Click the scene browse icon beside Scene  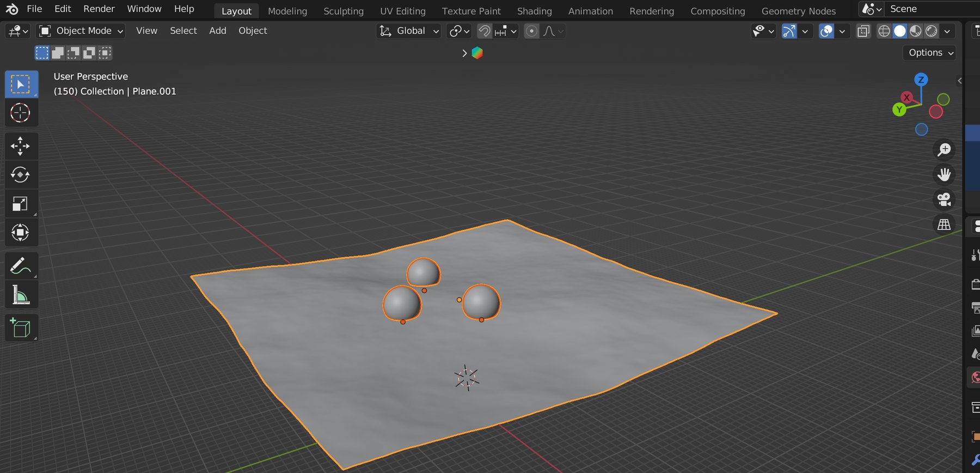871,9
